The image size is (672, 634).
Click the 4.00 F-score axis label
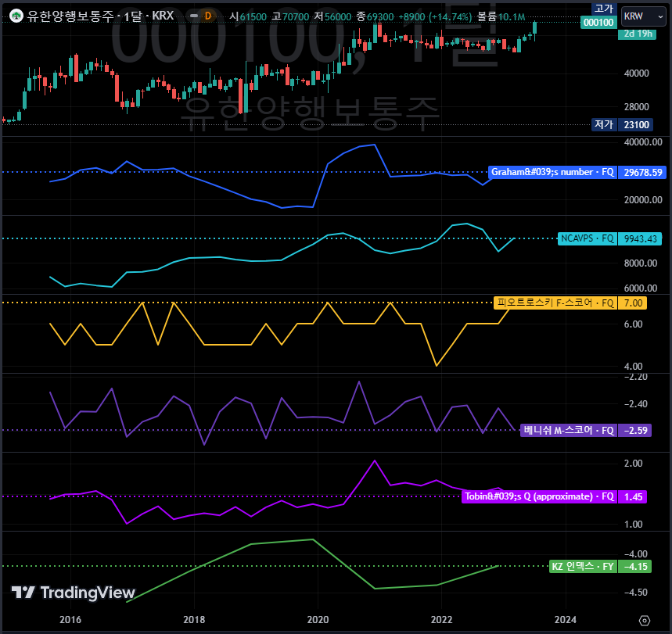click(633, 367)
